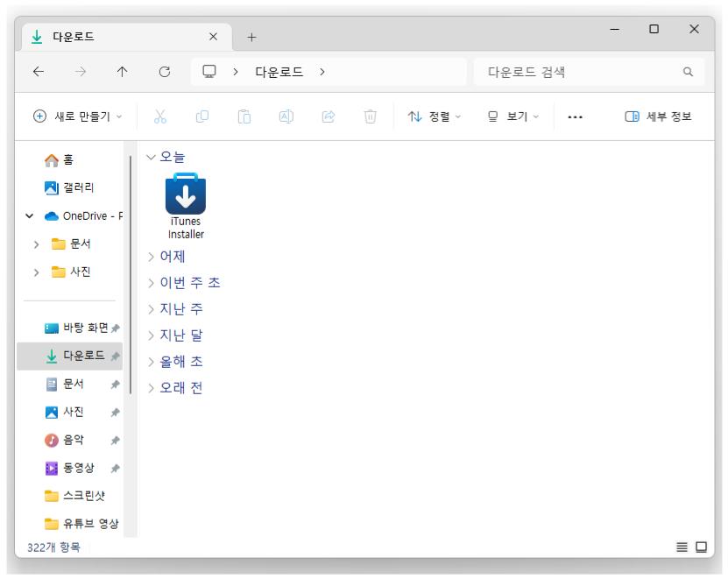Switch to details list view icon in status bar
Viewport: 728px width, 579px height.
(x=682, y=547)
